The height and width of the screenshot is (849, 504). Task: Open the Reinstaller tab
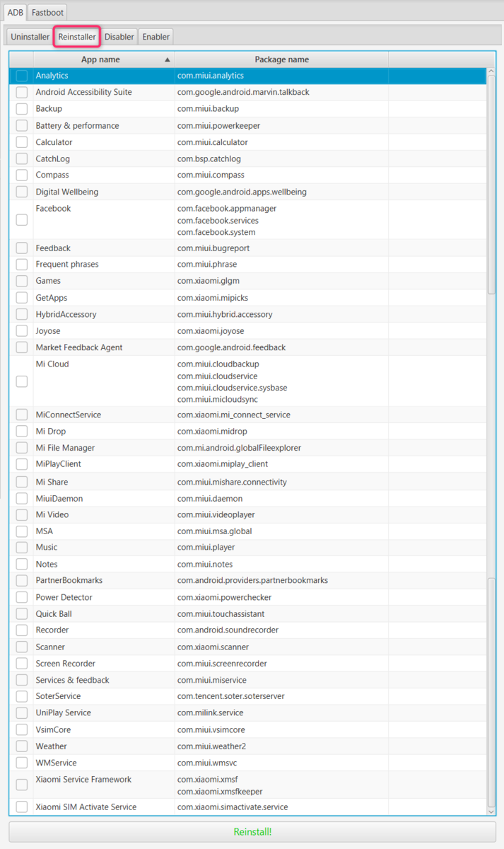click(77, 37)
